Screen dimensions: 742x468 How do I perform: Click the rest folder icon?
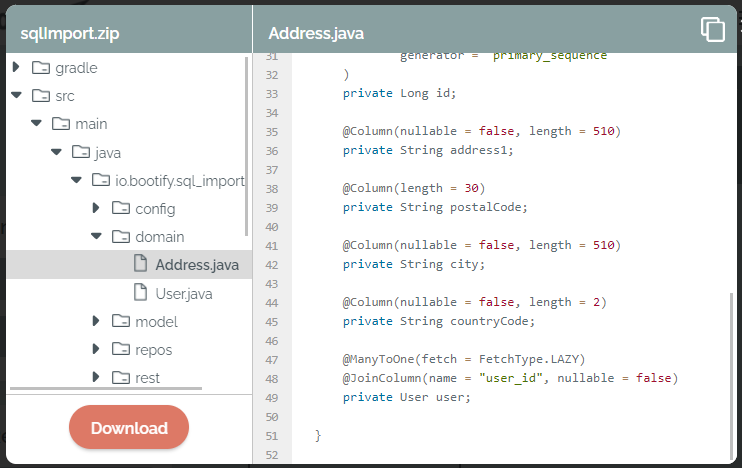coord(121,378)
